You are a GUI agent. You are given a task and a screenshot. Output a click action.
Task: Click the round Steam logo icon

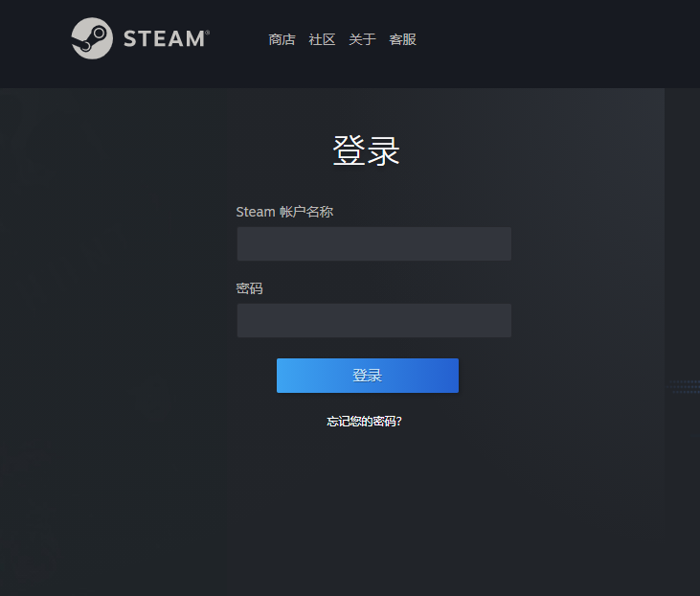point(92,38)
